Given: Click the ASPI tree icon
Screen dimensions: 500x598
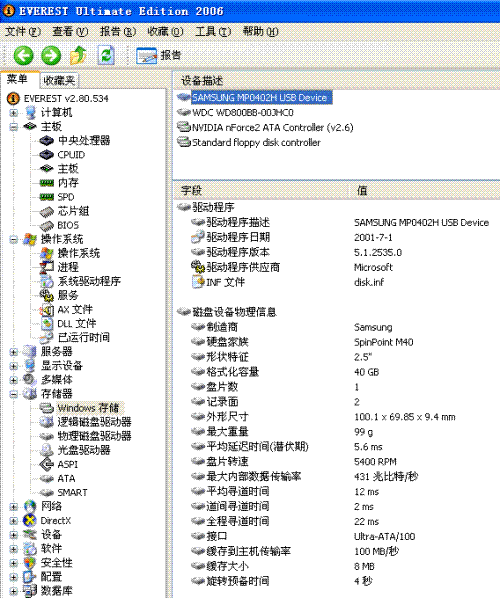Looking at the screenshot, I should (47, 464).
